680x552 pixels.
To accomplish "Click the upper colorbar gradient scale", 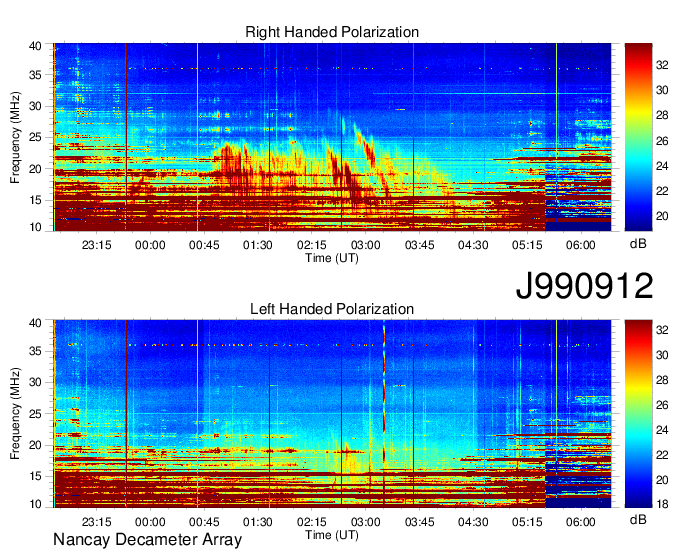I will 638,137.
